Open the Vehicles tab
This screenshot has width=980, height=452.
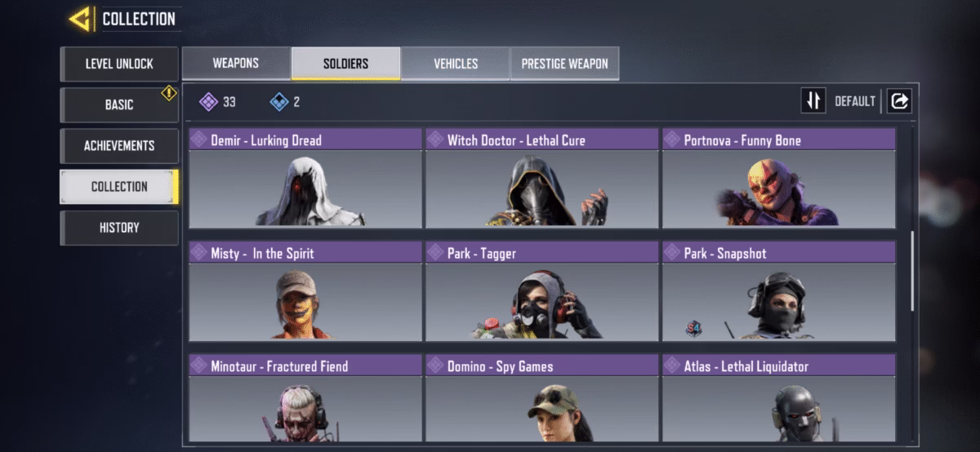[456, 64]
